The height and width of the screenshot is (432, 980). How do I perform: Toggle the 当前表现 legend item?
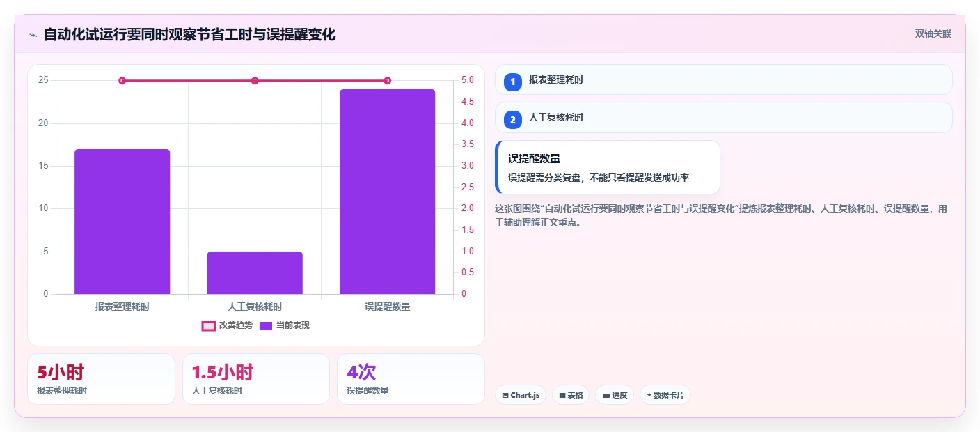point(285,325)
